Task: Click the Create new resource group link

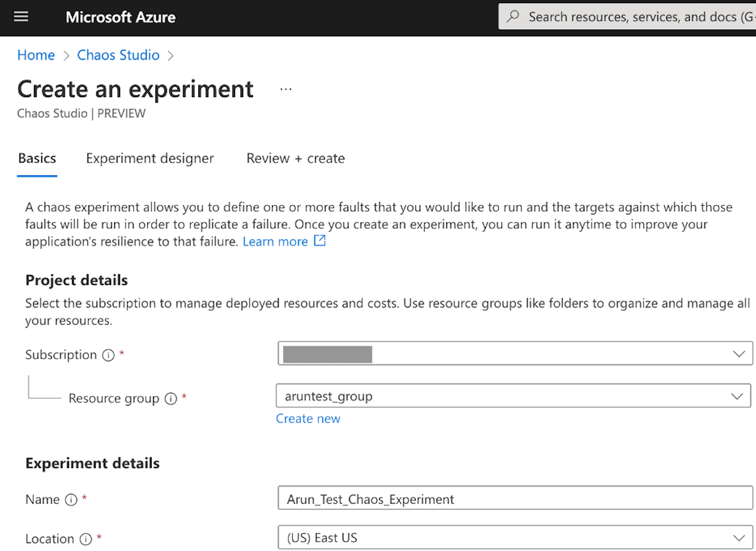Action: click(x=308, y=419)
